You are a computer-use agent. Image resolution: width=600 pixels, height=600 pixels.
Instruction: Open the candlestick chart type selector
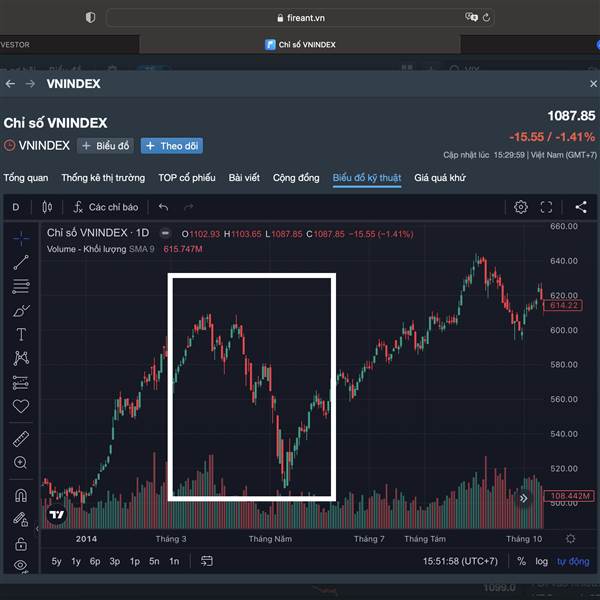[47, 207]
